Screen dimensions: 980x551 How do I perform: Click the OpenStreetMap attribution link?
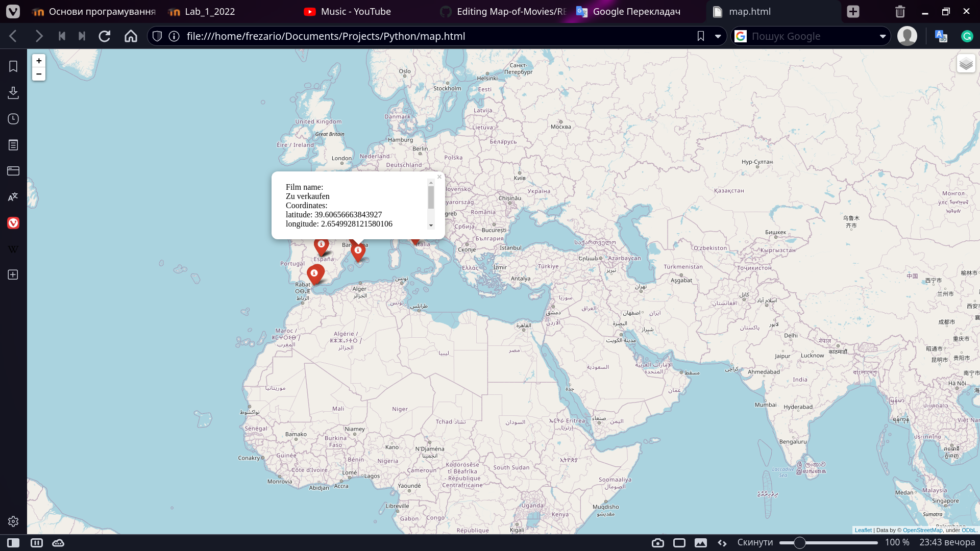click(923, 530)
